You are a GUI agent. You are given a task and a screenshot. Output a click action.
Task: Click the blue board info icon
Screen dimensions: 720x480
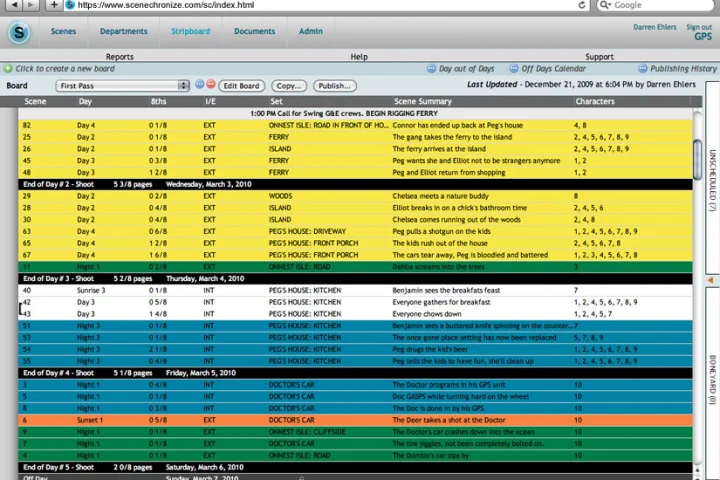pyautogui.click(x=199, y=84)
